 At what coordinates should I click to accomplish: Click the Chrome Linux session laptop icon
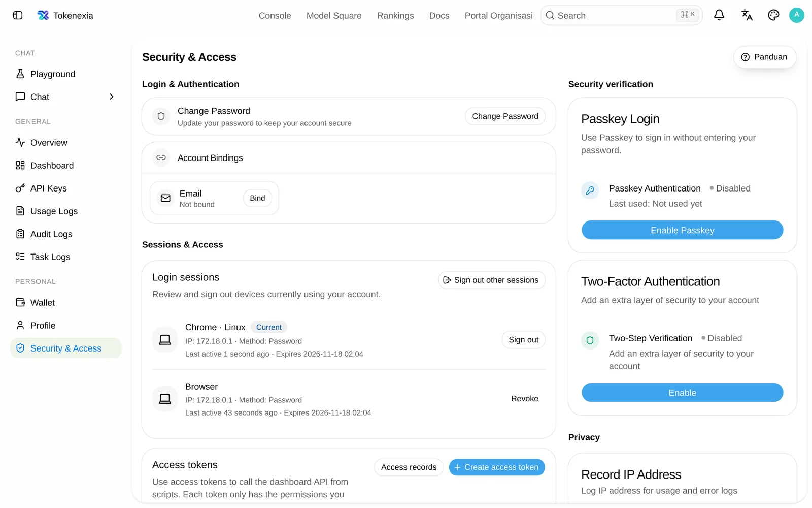tap(165, 340)
